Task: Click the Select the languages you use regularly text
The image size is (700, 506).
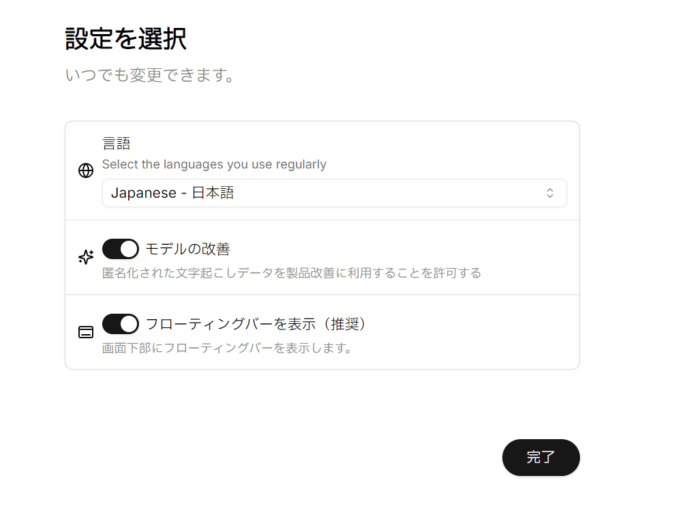Action: (214, 164)
